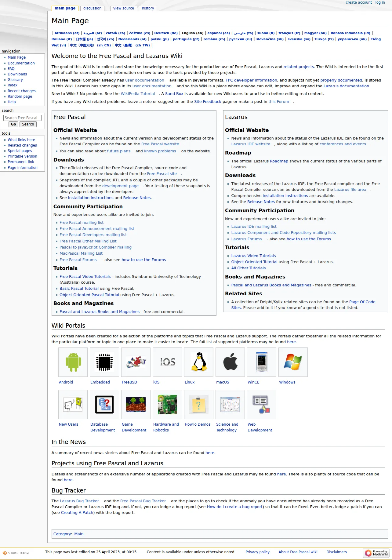This screenshot has width=392, height=560.
Task: Select the main page tab
Action: (65, 8)
